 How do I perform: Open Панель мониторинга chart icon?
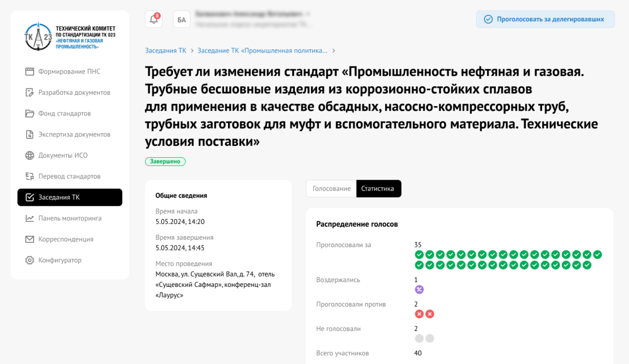coord(29,219)
